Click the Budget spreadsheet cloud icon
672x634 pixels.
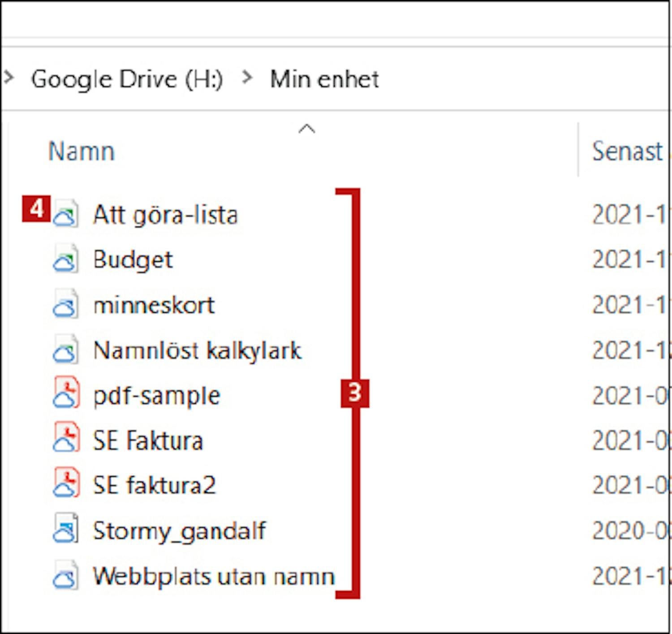tap(66, 259)
